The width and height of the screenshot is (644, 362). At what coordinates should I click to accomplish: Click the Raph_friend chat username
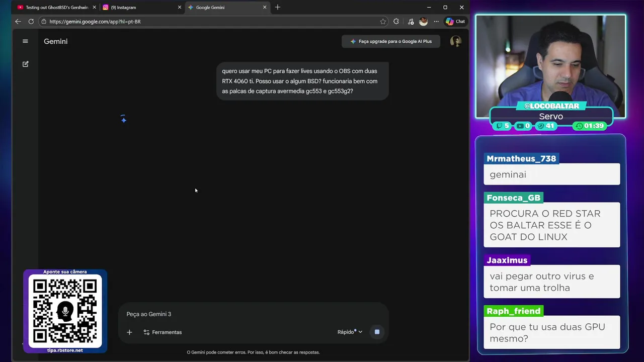(x=513, y=311)
